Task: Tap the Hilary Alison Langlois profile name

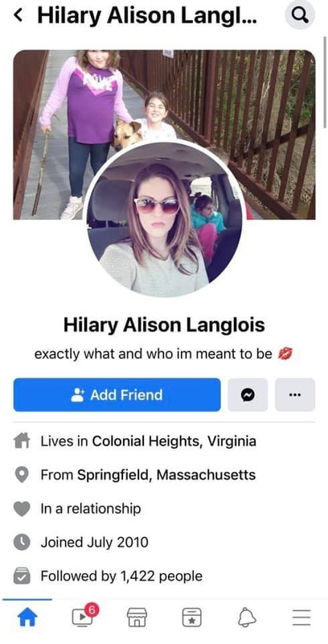Action: 164,325
